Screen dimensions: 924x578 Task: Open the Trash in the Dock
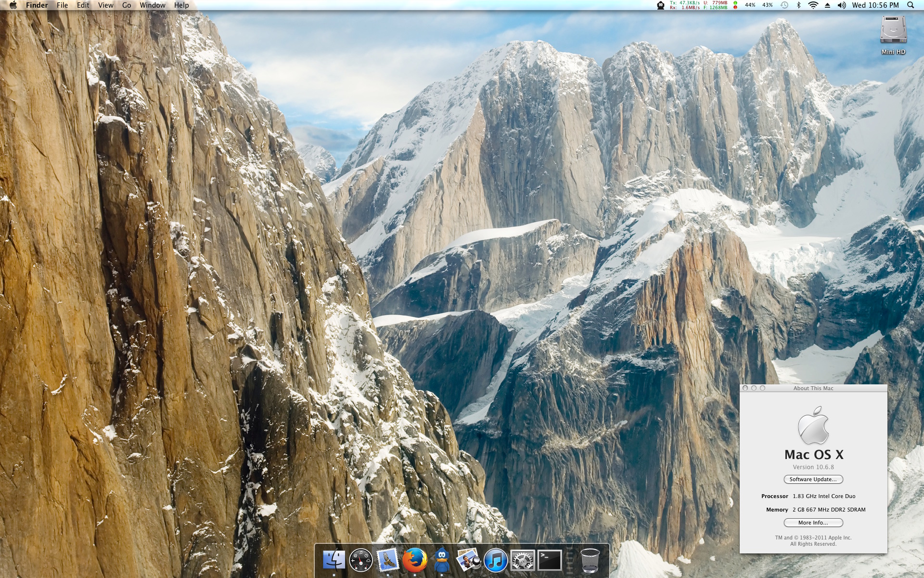590,561
